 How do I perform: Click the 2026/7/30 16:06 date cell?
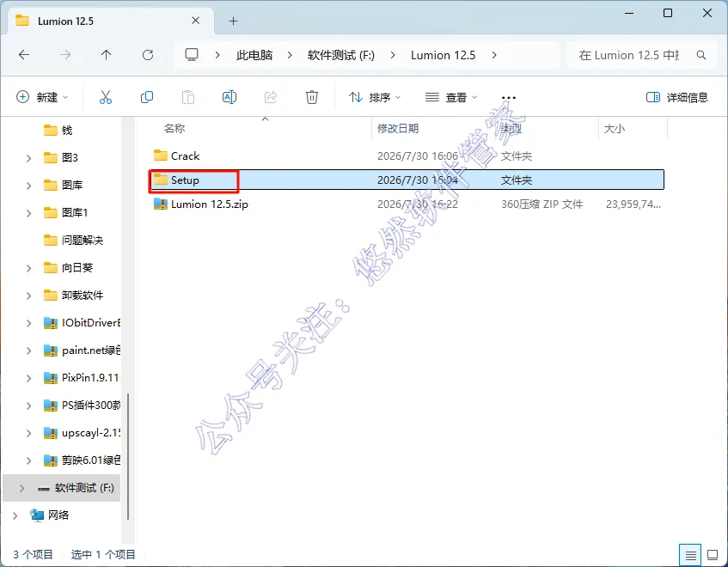[x=418, y=155]
